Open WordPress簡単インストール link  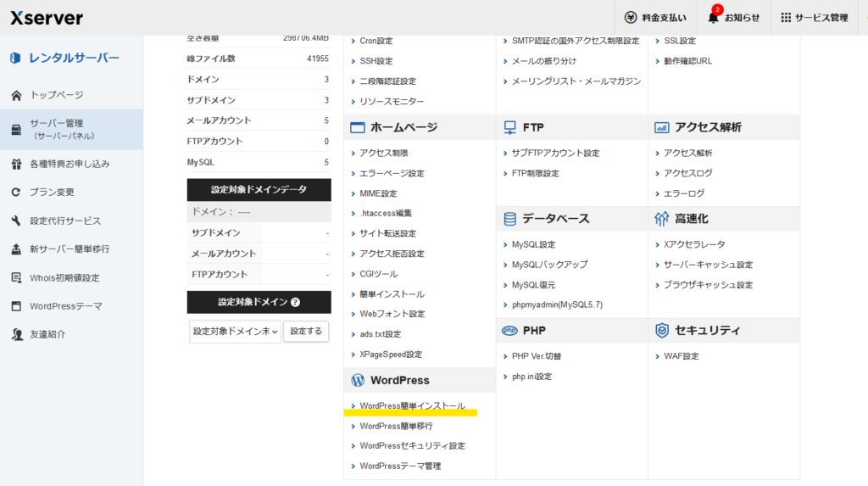point(412,406)
